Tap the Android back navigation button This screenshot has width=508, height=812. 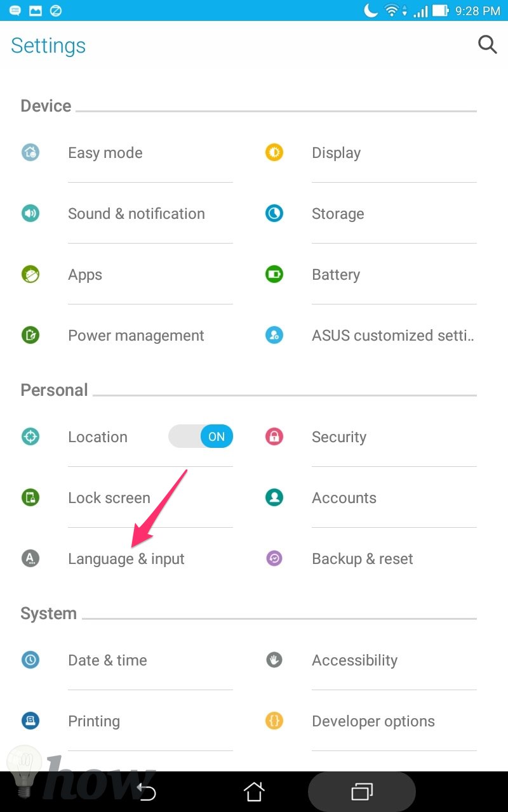(x=147, y=792)
